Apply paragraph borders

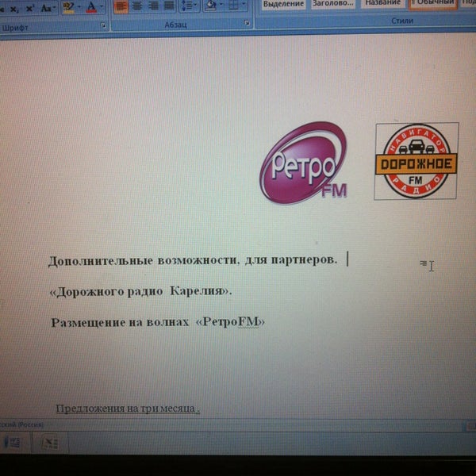[233, 6]
